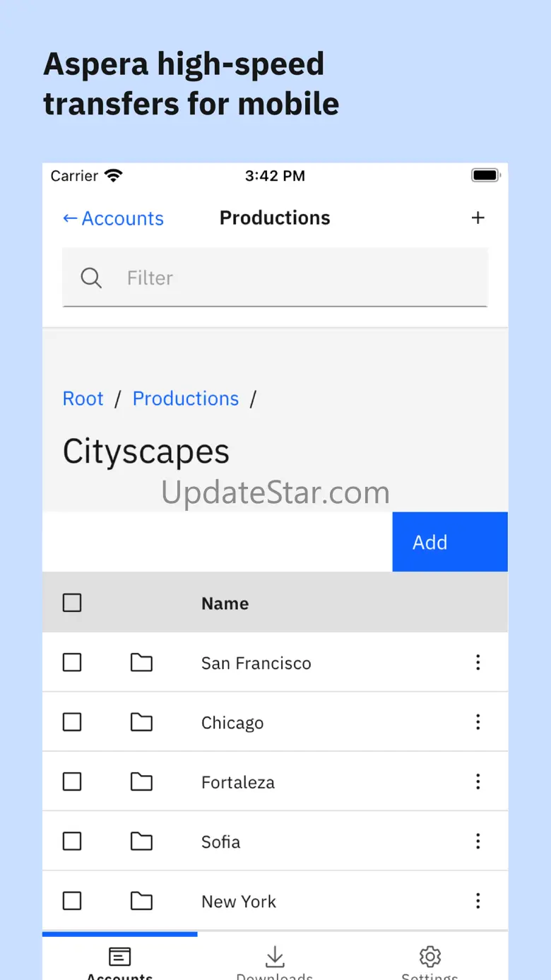Click the Cityscapes folder heading
Viewport: 551px width, 980px height.
pos(146,452)
